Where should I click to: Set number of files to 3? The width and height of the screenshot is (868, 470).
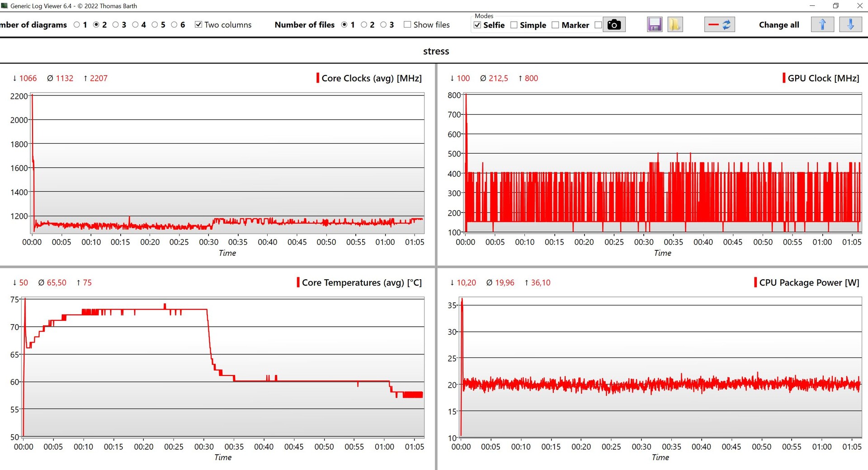point(383,25)
